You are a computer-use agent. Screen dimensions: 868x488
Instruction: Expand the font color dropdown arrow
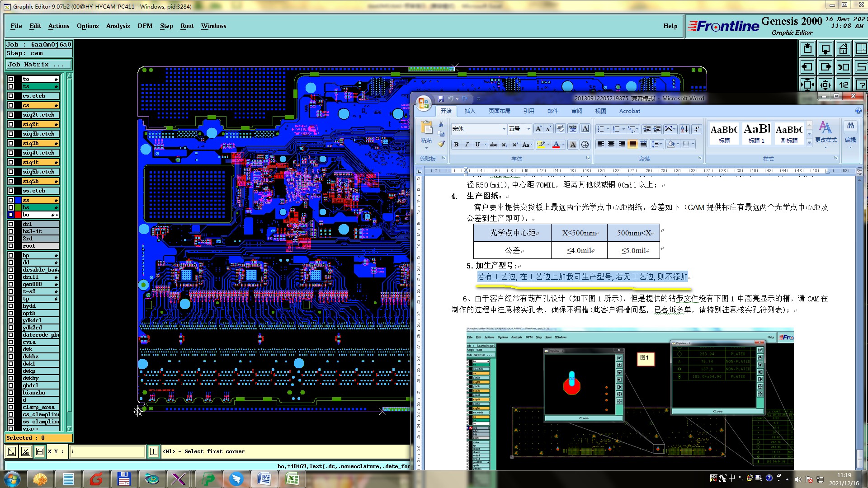(563, 145)
